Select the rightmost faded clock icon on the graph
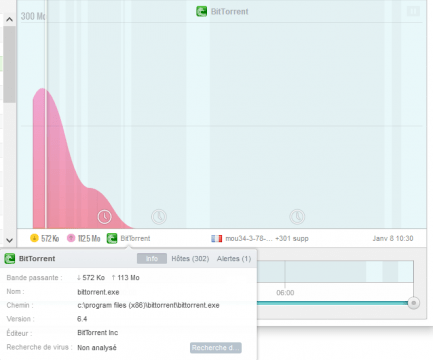The image size is (433, 360). pyautogui.click(x=297, y=217)
